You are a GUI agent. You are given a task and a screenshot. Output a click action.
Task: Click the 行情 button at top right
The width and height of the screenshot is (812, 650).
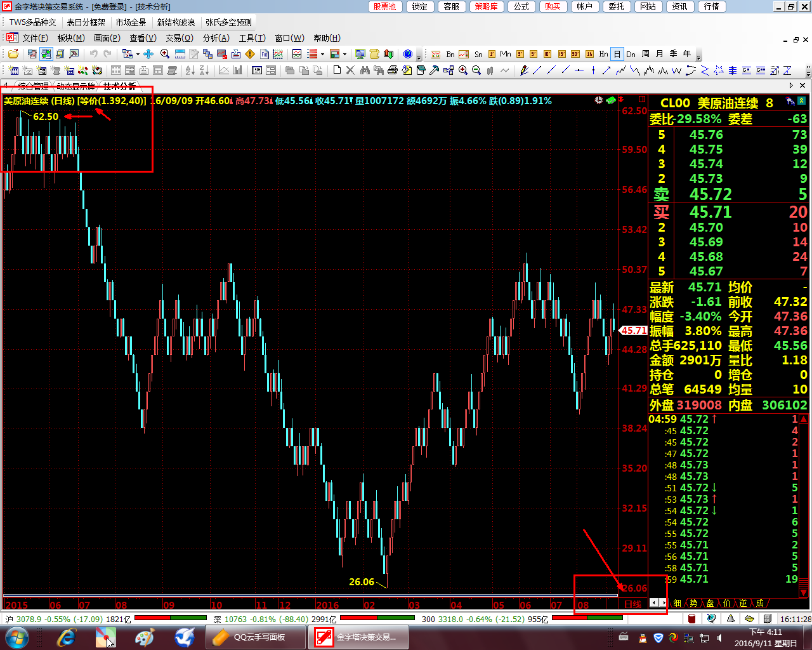coord(712,6)
